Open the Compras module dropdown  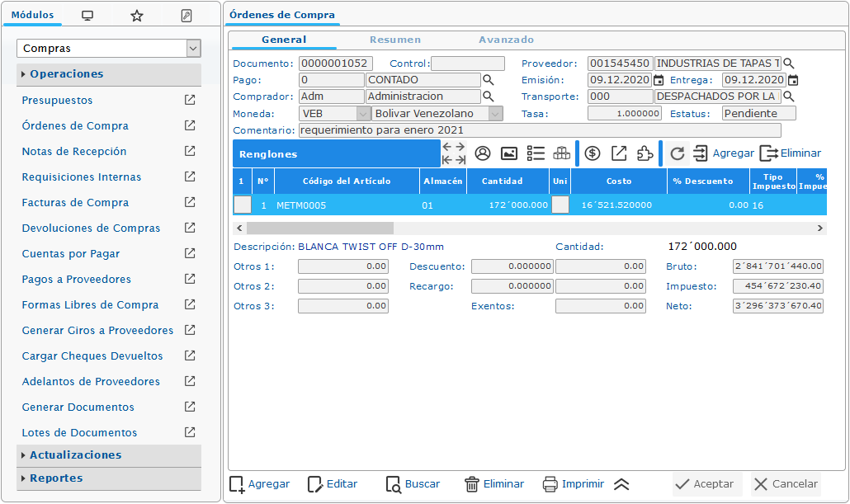click(x=194, y=48)
